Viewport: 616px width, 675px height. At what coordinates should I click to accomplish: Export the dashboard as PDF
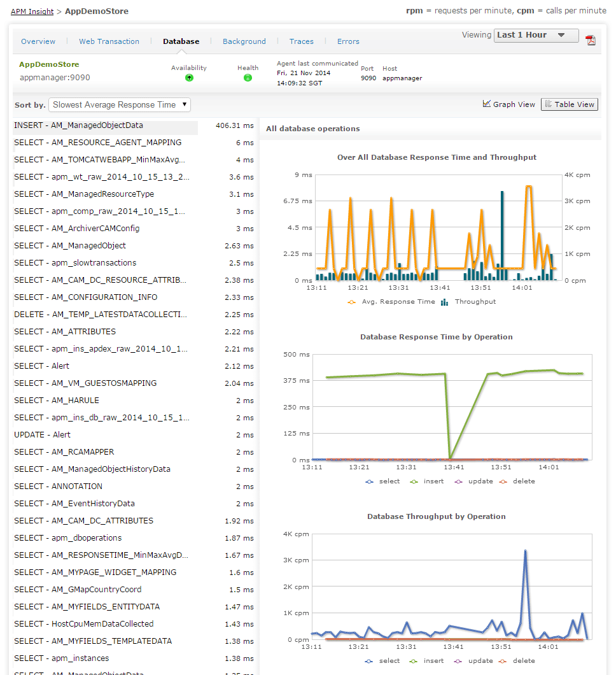click(591, 39)
